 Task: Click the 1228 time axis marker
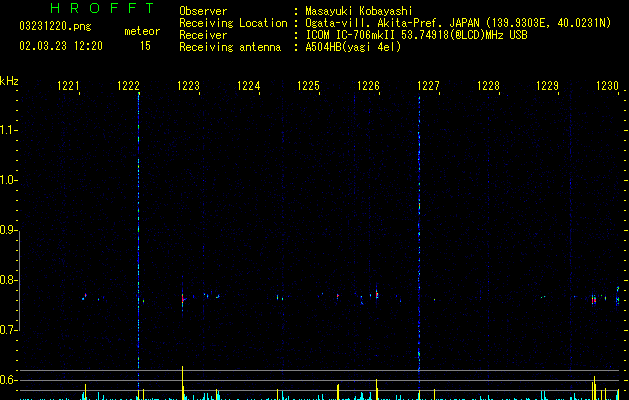[x=488, y=85]
